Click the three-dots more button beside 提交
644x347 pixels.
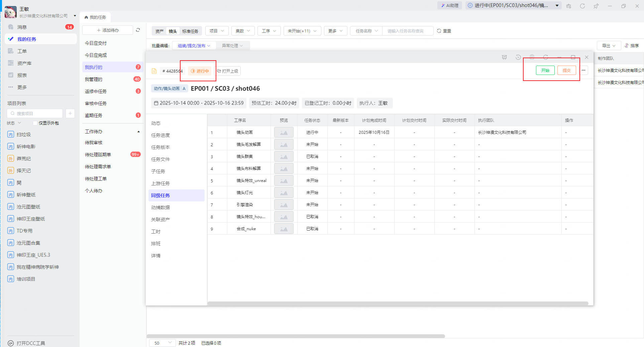(x=583, y=70)
